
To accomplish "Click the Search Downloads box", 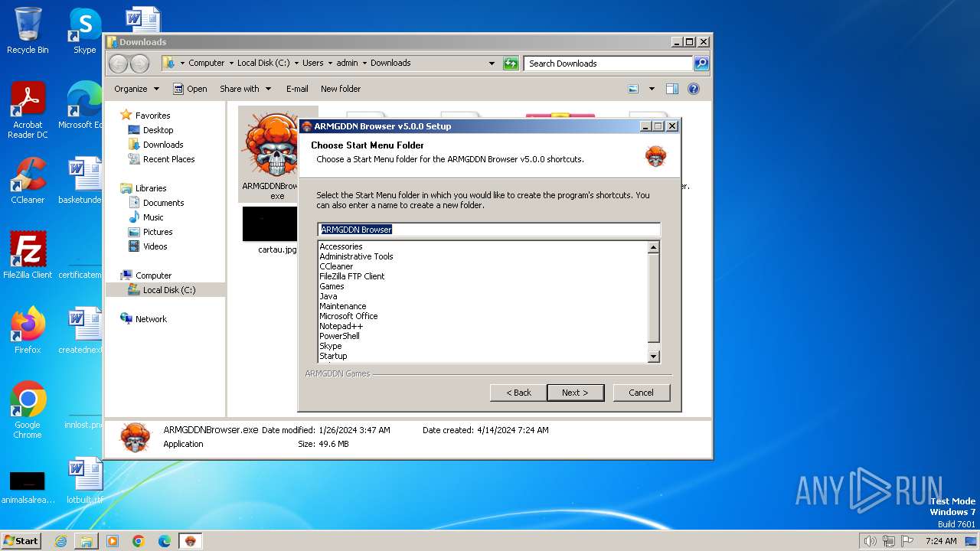I will [609, 64].
